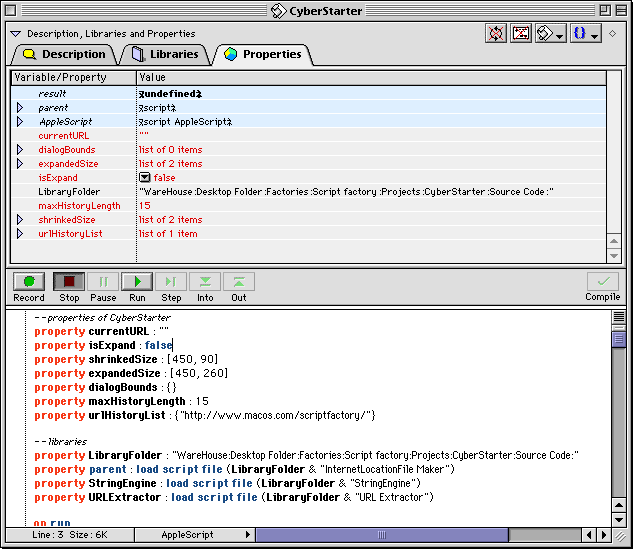
Task: Click the script editor vertical scroll thumb
Action: coord(618,339)
